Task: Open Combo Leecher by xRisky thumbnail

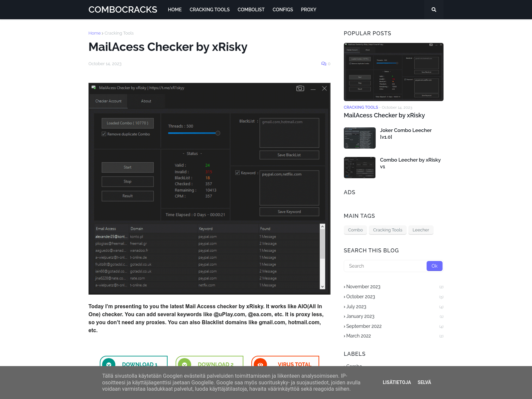Action: (360, 168)
